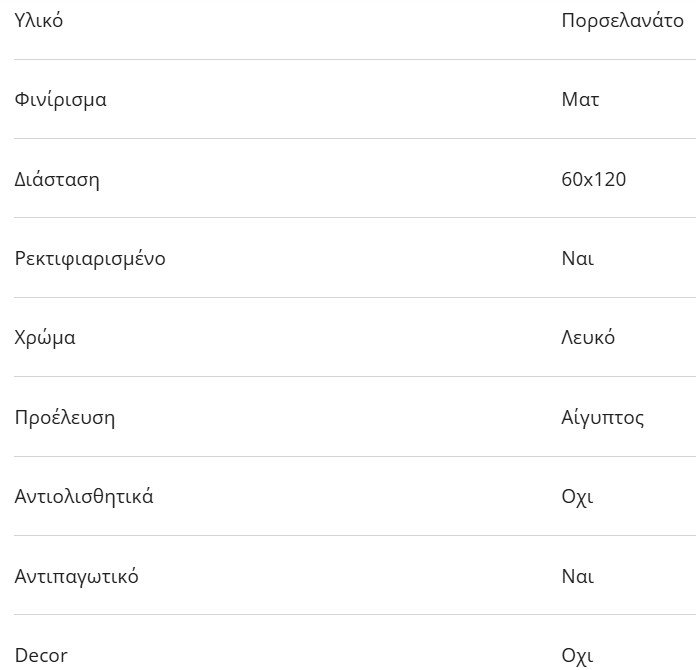Click the Αντιπαγωτικό label

point(77,577)
